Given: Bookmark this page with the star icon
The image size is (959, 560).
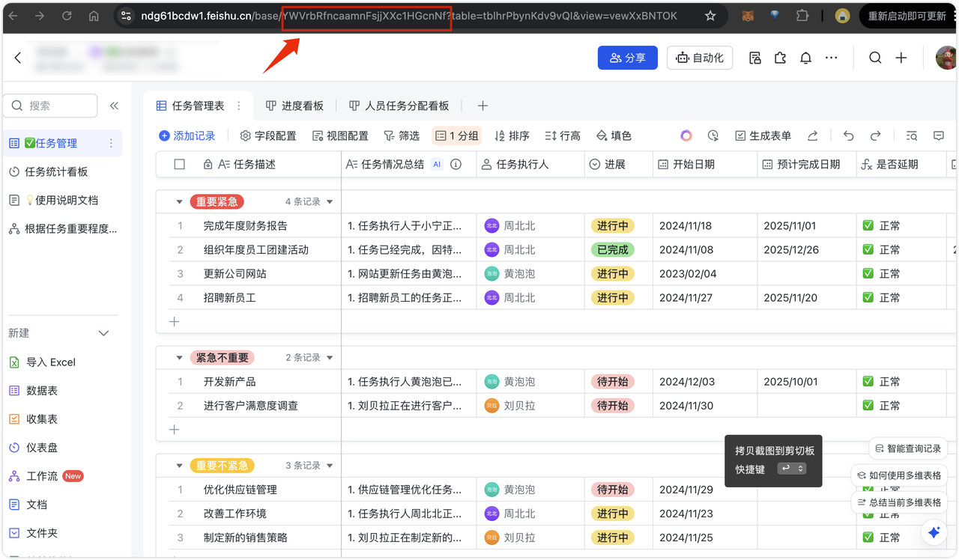Looking at the screenshot, I should [x=710, y=16].
